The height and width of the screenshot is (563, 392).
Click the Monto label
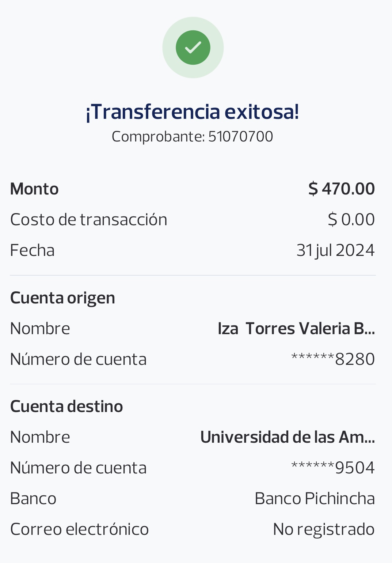pyautogui.click(x=34, y=189)
